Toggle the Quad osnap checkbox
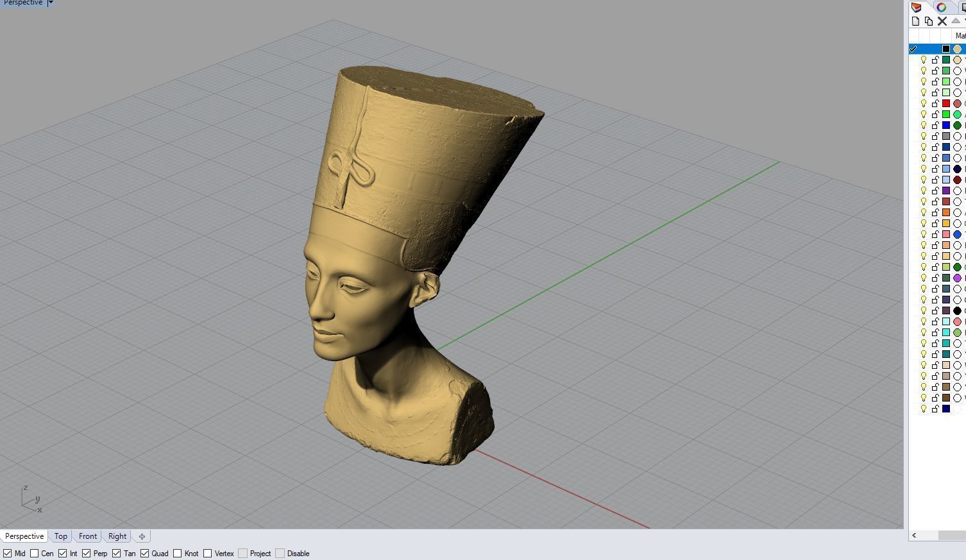Image resolution: width=966 pixels, height=560 pixels. point(144,553)
